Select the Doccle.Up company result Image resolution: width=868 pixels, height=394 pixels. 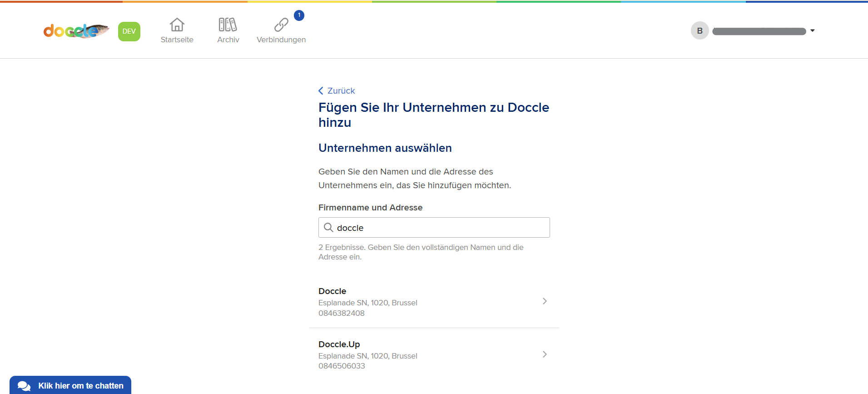tap(434, 355)
